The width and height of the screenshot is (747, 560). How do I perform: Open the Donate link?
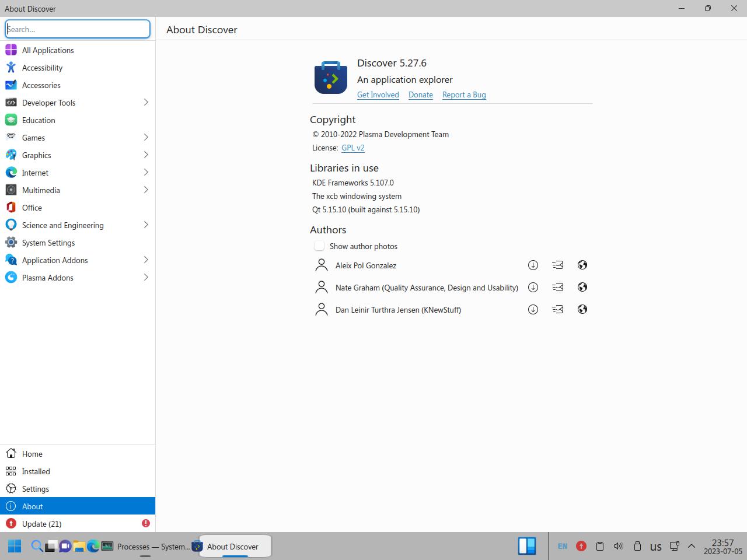pos(421,94)
